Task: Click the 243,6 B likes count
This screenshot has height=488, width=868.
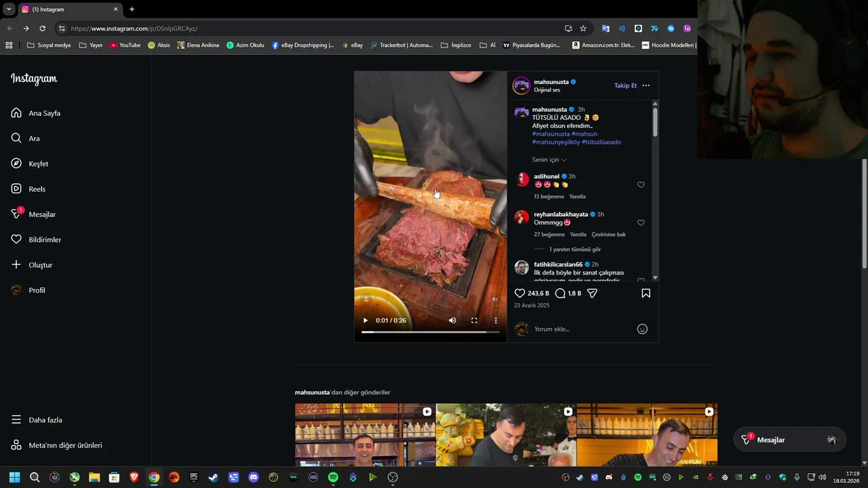Action: (x=538, y=293)
